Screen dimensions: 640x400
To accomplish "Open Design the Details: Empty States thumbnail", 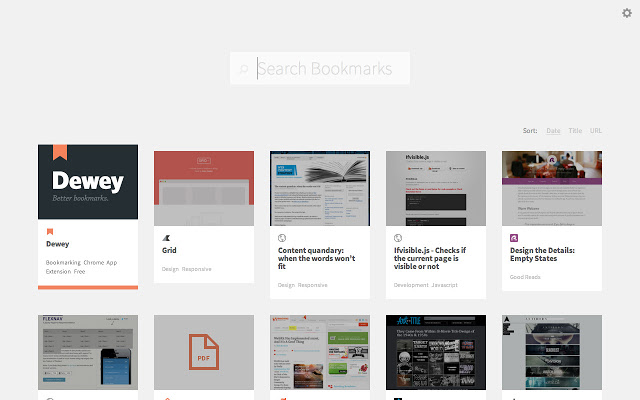I will (x=552, y=188).
